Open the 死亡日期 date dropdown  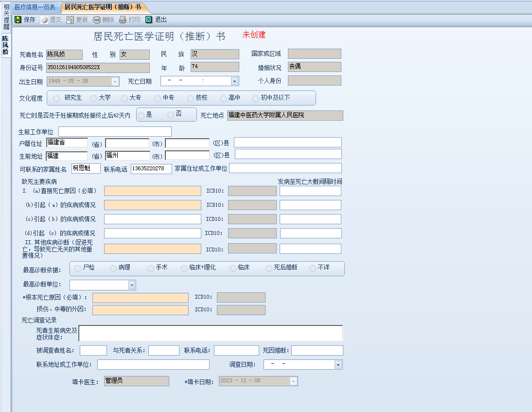click(234, 81)
